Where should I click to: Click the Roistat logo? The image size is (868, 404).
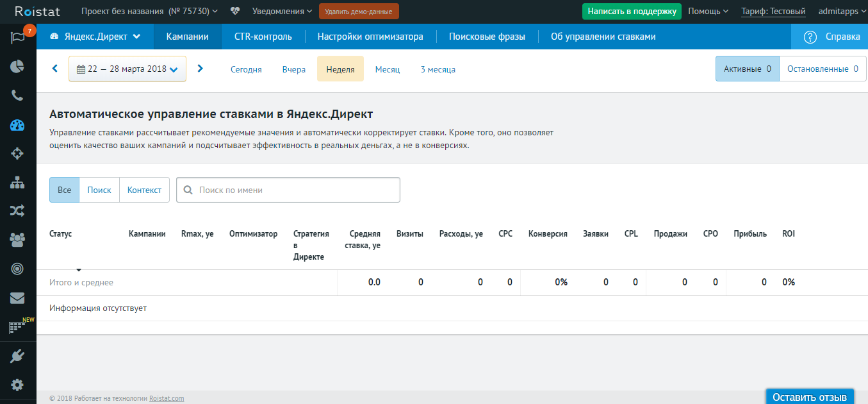[37, 11]
